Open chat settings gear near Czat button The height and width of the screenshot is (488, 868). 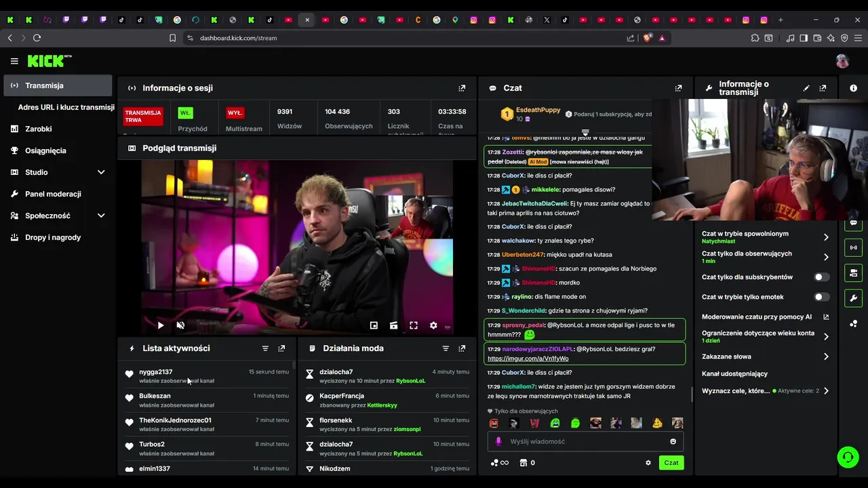point(648,463)
